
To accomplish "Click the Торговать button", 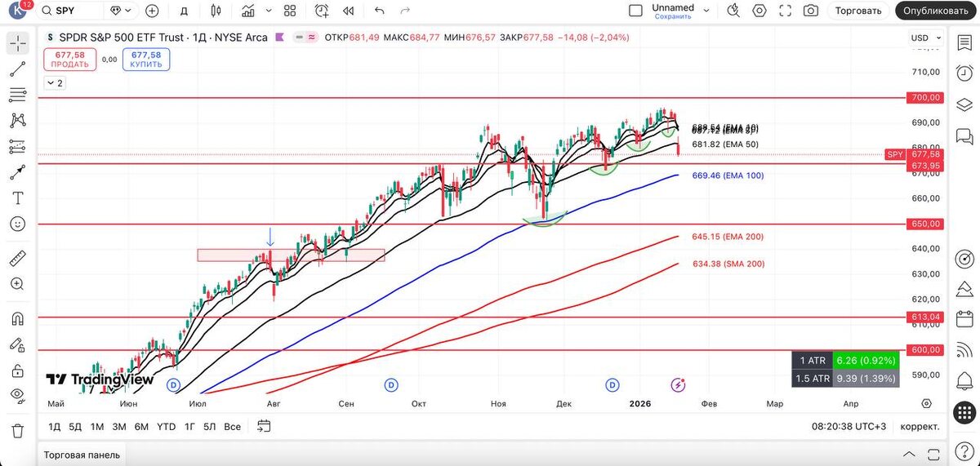I will [x=858, y=11].
